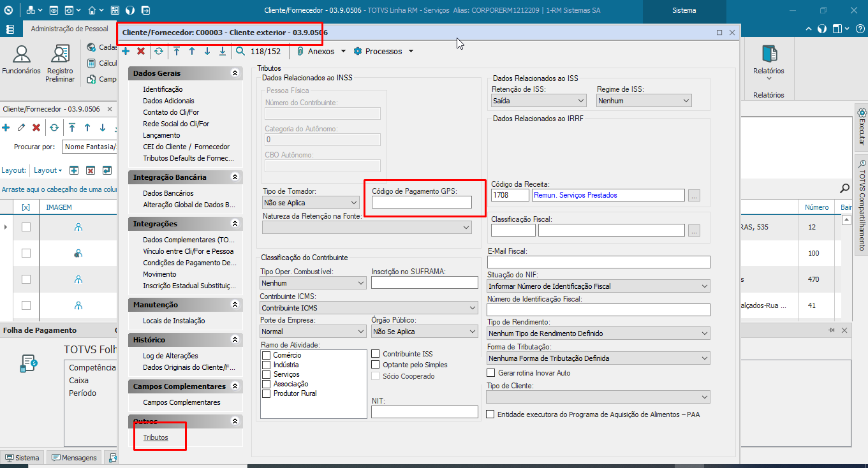Check the Comércio activity checkbox
868x468 pixels.
[266, 355]
